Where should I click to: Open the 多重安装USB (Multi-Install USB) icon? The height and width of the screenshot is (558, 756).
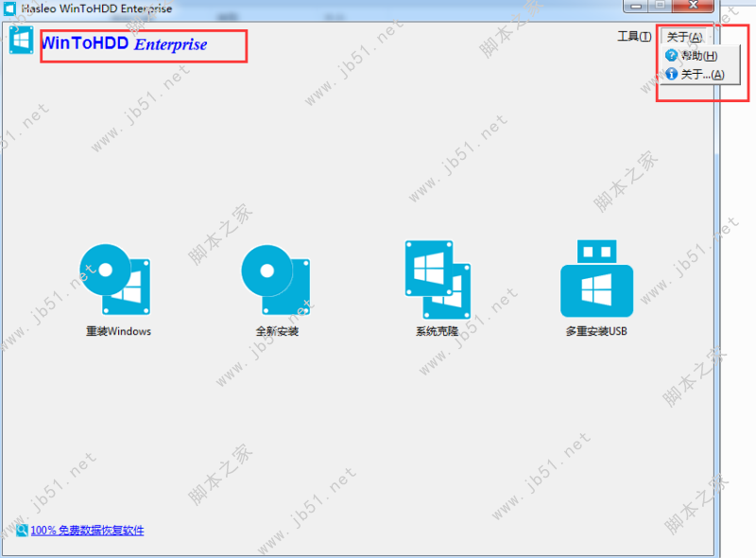click(595, 277)
